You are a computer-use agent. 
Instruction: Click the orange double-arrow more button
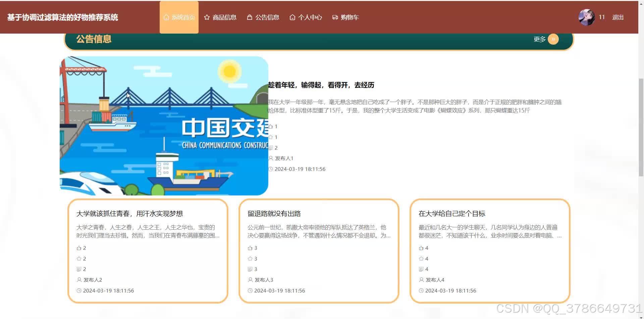(553, 39)
